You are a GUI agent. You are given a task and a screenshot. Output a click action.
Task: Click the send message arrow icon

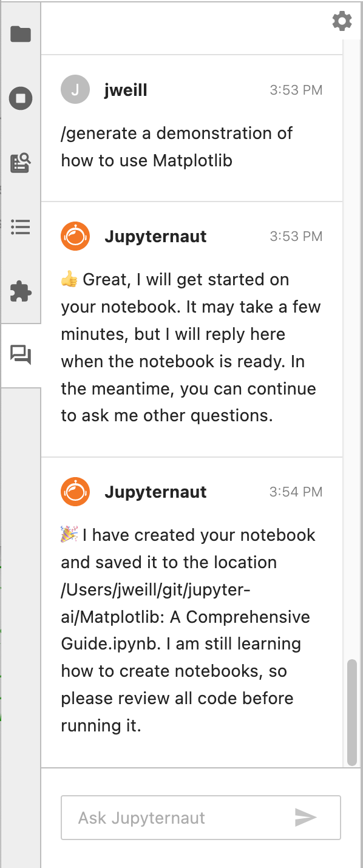point(305,818)
